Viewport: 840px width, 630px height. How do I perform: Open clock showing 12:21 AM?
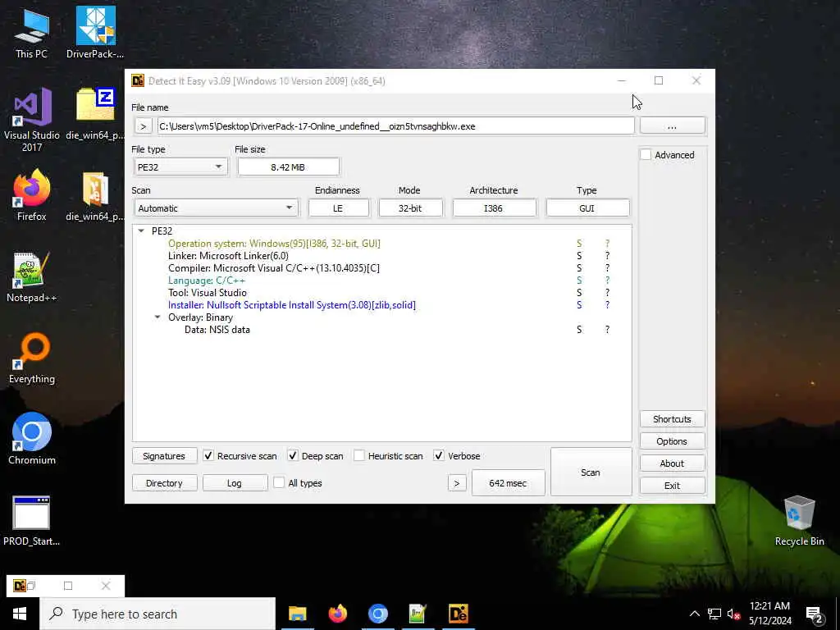click(769, 614)
